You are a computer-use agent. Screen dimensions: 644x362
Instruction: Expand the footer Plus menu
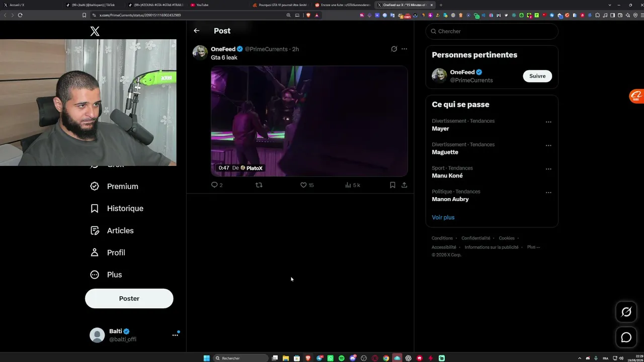pos(533,247)
